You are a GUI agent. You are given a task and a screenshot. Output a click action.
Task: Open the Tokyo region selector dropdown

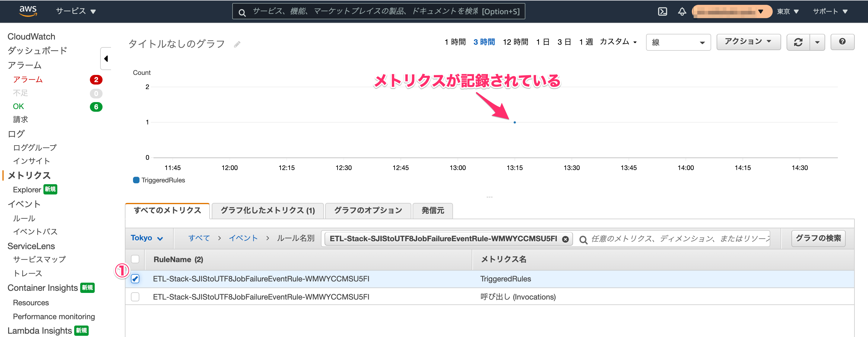[x=147, y=238]
